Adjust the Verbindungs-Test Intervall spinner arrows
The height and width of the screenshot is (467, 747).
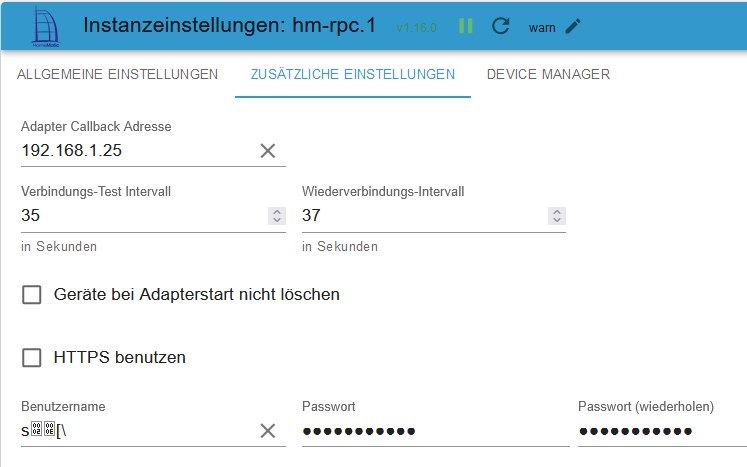[x=277, y=216]
